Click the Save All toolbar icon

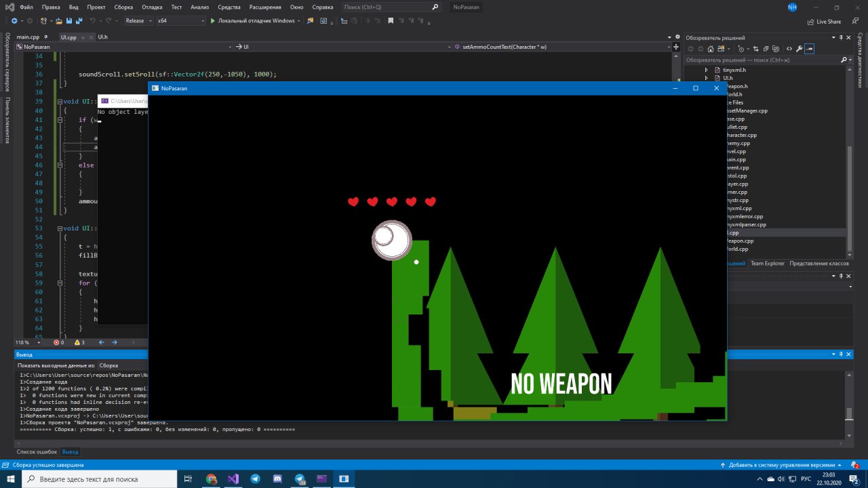79,21
